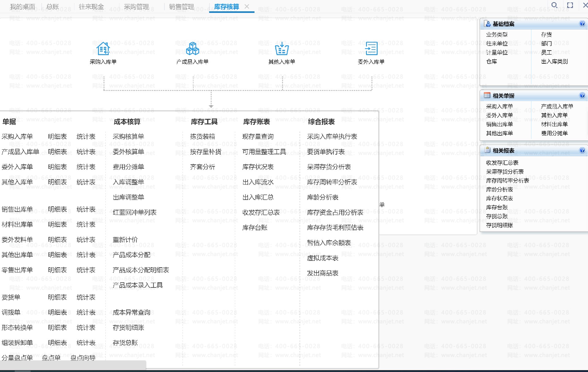Switch to the 采购管理 tab
This screenshot has height=372, width=588.
pos(136,7)
